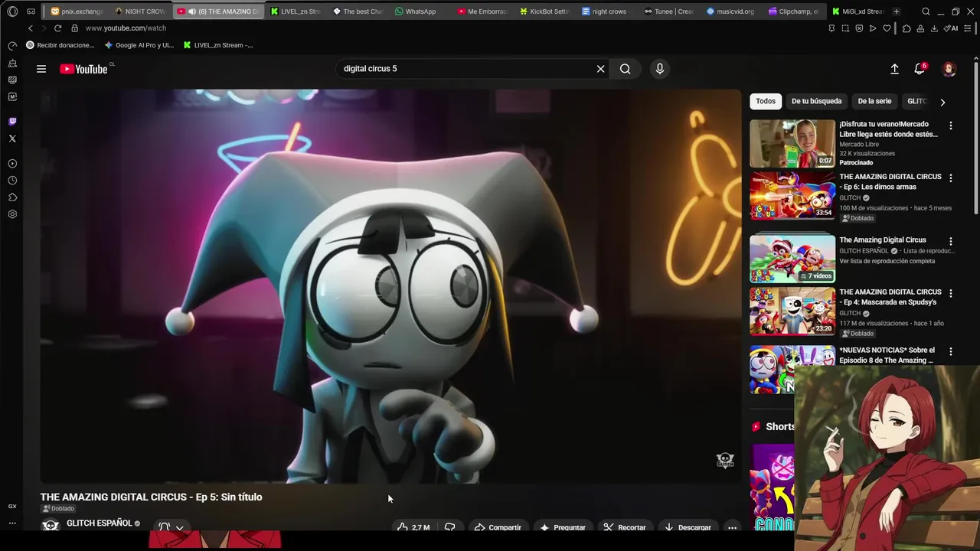Open The Amazing Digital Circus playlist thumbnail

pyautogui.click(x=792, y=259)
